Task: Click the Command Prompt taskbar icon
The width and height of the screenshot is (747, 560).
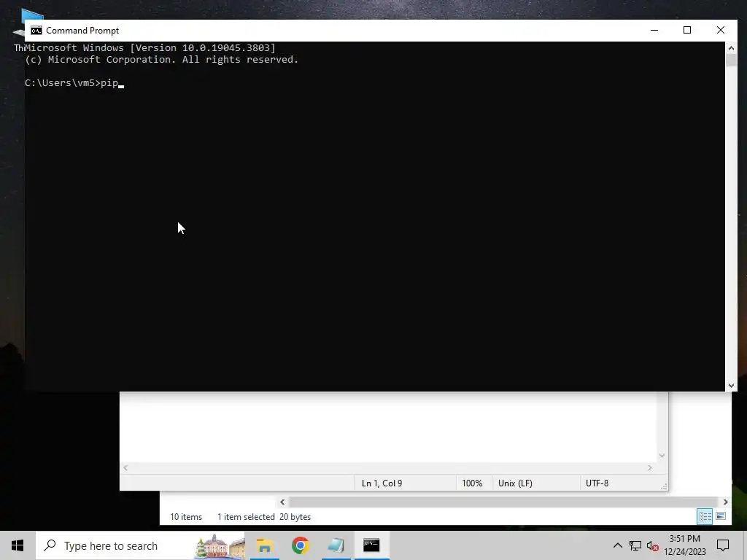Action: (x=371, y=545)
